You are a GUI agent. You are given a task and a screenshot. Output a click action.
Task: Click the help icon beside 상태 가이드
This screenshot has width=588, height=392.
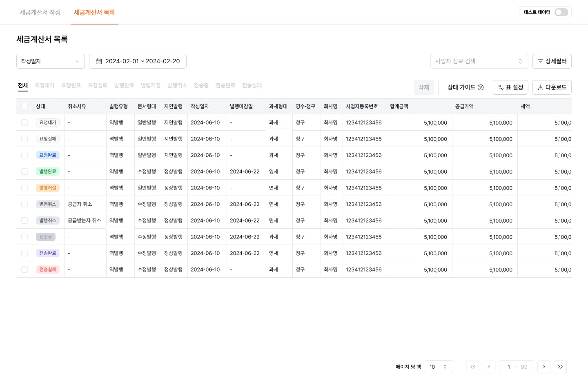pyautogui.click(x=481, y=87)
